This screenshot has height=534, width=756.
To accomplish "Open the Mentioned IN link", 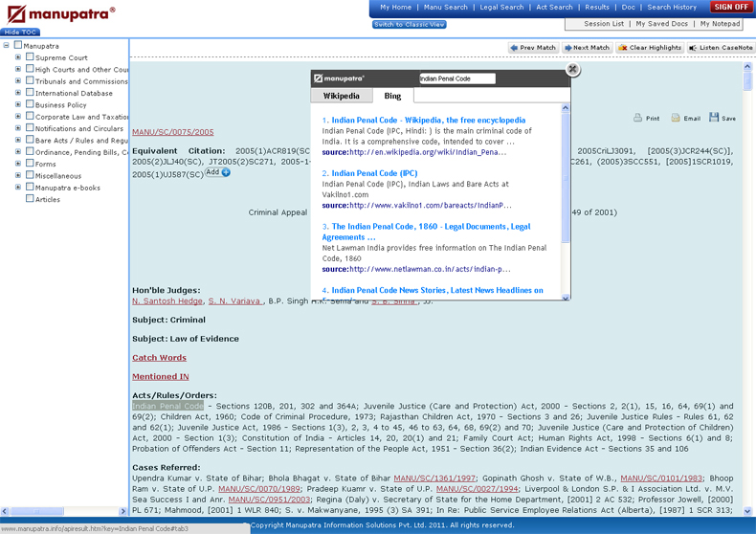I will [x=161, y=376].
